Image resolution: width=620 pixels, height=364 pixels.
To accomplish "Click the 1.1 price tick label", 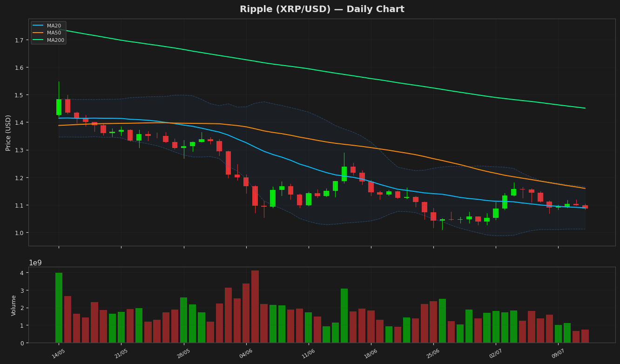I will (19, 205).
